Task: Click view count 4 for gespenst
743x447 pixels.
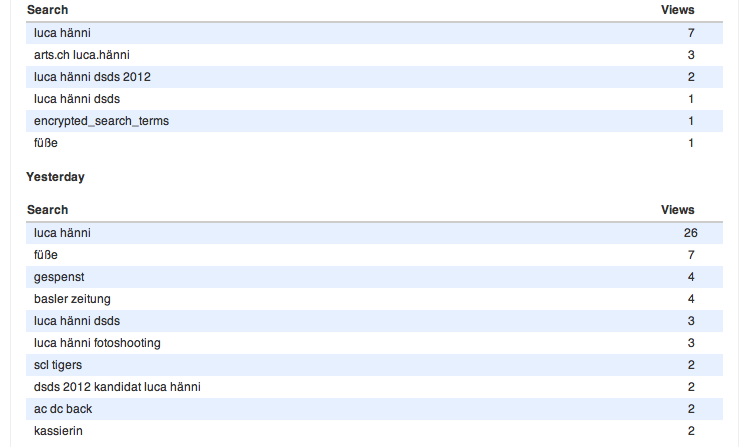Action: click(x=691, y=277)
